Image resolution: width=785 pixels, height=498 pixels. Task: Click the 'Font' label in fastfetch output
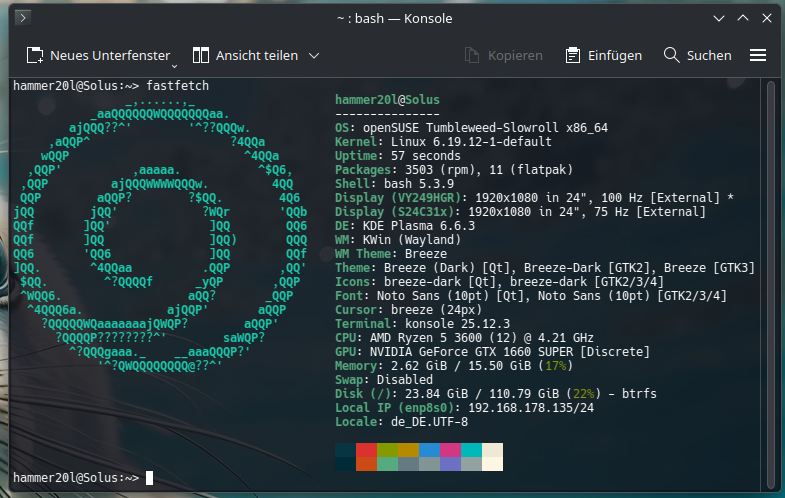(349, 296)
